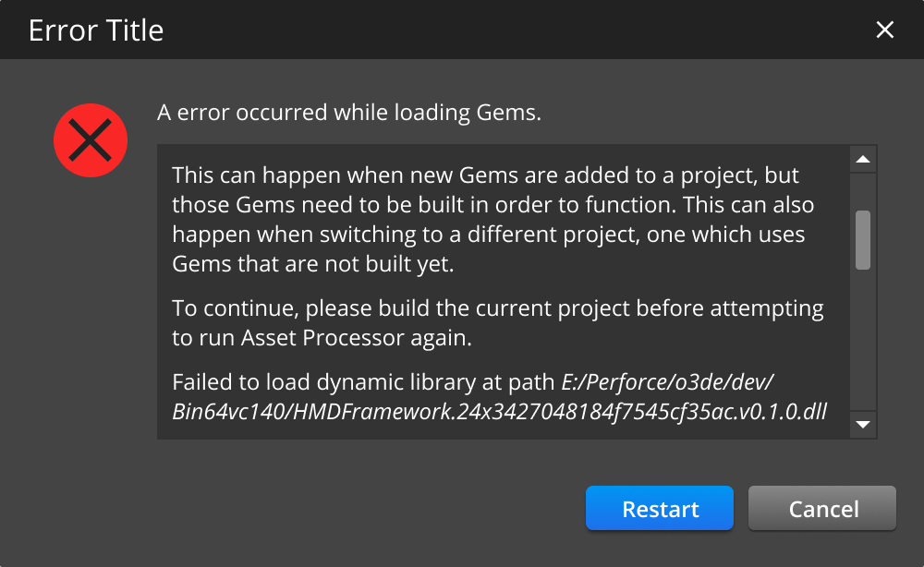Click the "Gems that are not built yet" line

pyautogui.click(x=314, y=264)
